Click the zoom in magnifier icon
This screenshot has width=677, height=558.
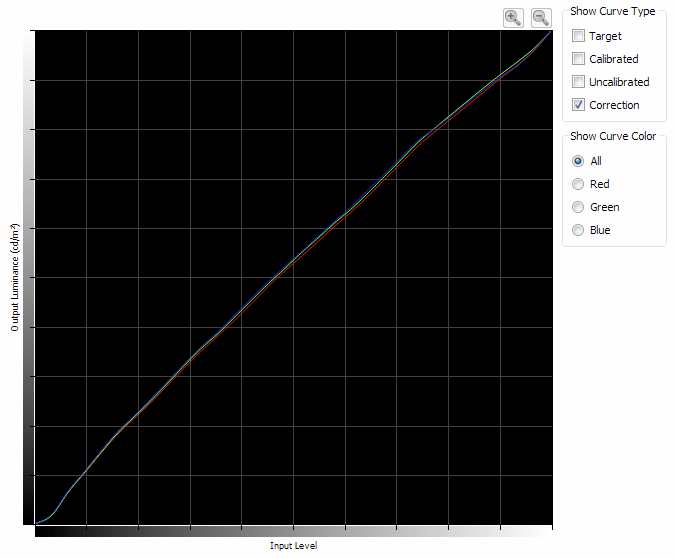(x=513, y=17)
